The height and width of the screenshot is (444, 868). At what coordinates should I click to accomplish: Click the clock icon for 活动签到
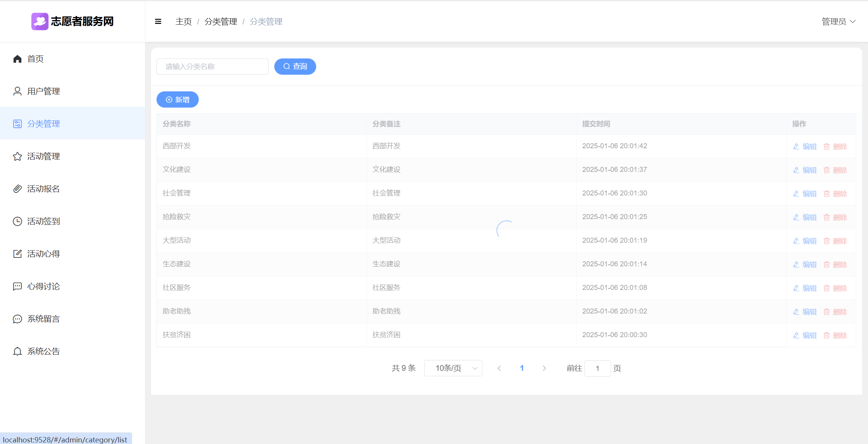pos(17,221)
